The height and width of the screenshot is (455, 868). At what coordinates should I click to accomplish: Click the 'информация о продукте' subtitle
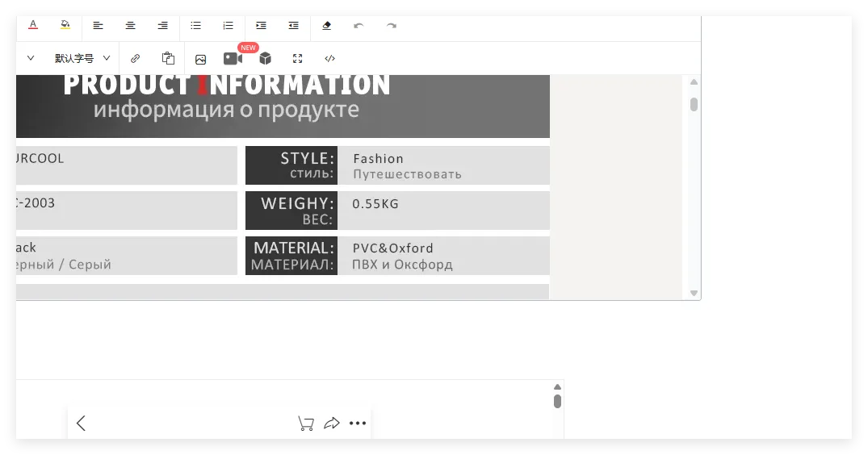pyautogui.click(x=226, y=110)
